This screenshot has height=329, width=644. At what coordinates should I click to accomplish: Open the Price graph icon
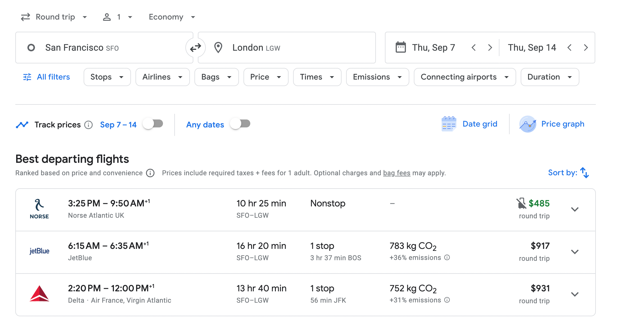click(x=528, y=124)
